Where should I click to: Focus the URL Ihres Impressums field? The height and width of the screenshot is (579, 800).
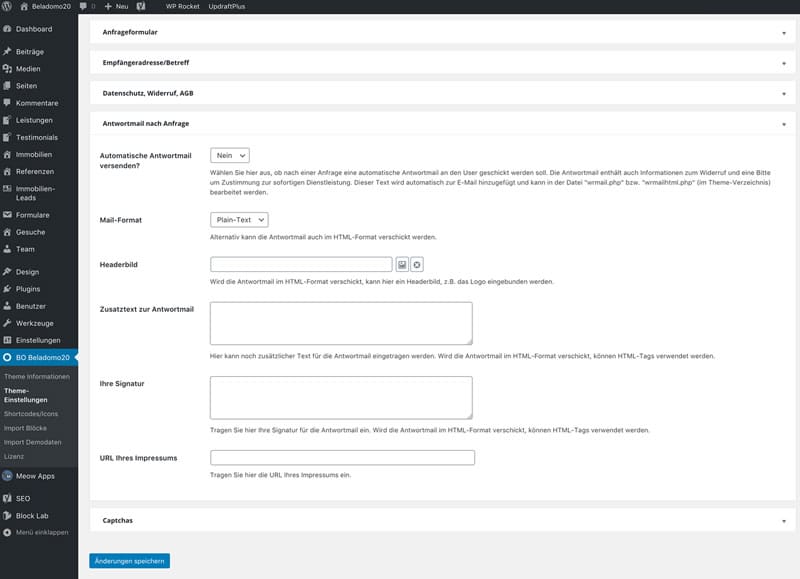(x=342, y=458)
